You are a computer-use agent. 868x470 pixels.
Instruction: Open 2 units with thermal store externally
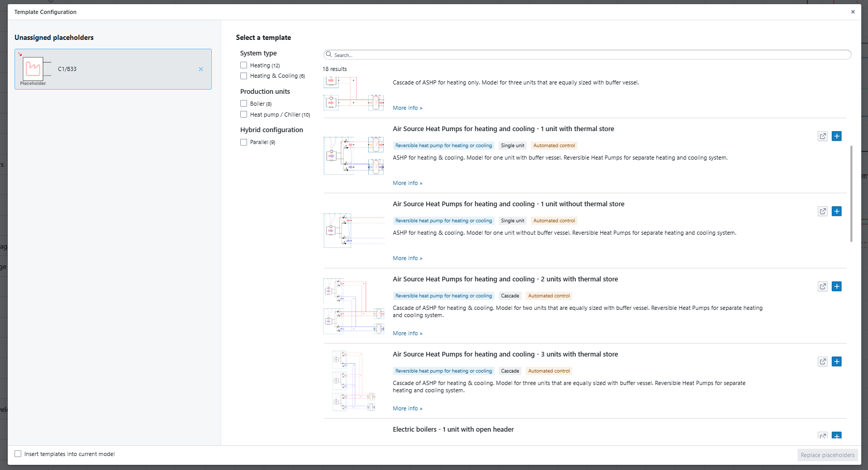822,287
